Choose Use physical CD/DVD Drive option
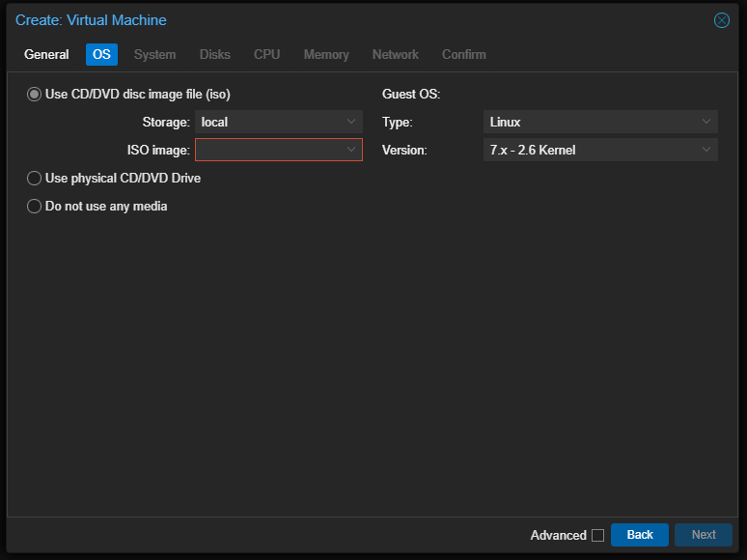The height and width of the screenshot is (560, 747). click(x=34, y=179)
